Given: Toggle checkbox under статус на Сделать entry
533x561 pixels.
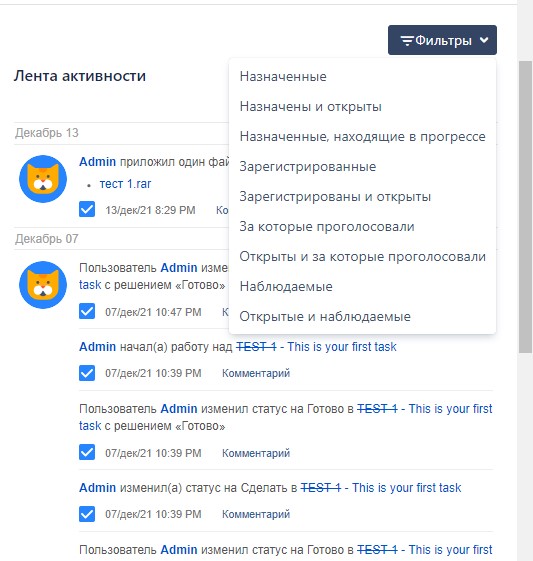Looking at the screenshot, I should (x=87, y=514).
